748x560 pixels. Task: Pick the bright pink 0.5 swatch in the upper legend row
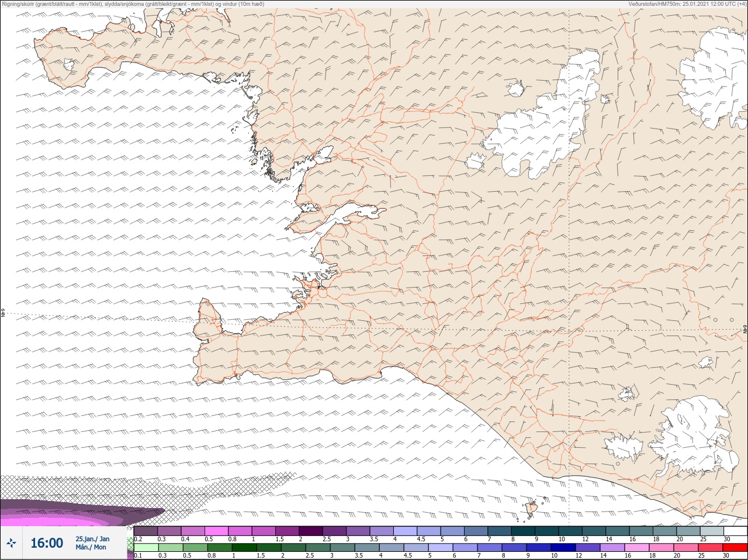point(217,531)
